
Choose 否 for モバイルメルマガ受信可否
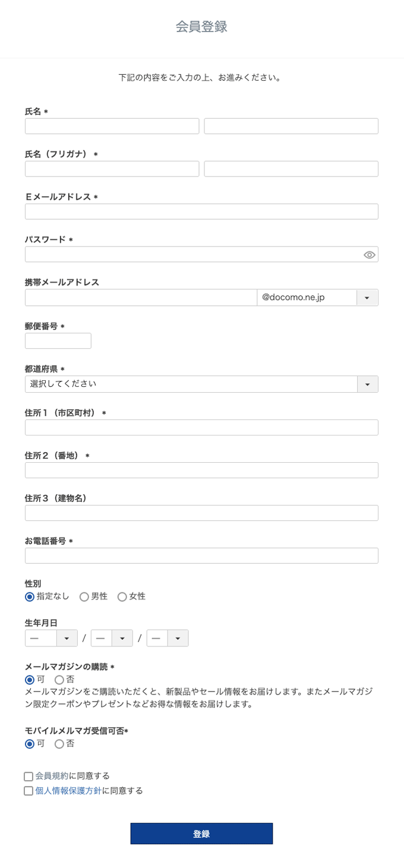click(x=59, y=744)
